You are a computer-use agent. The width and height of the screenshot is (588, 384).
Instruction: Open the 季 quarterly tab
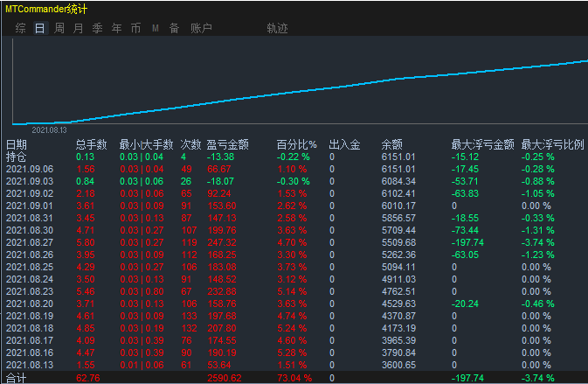click(x=98, y=28)
